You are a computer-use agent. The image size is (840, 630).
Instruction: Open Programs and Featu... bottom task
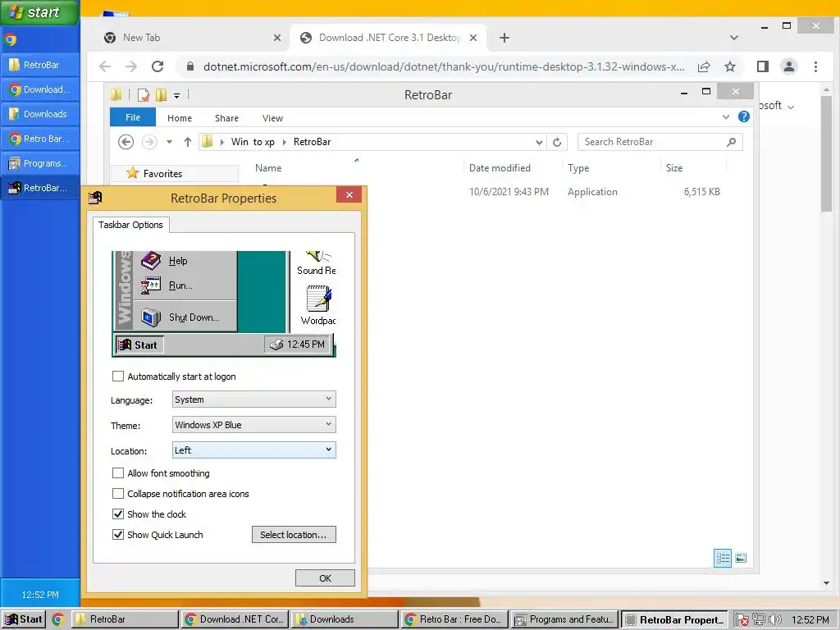(x=564, y=619)
